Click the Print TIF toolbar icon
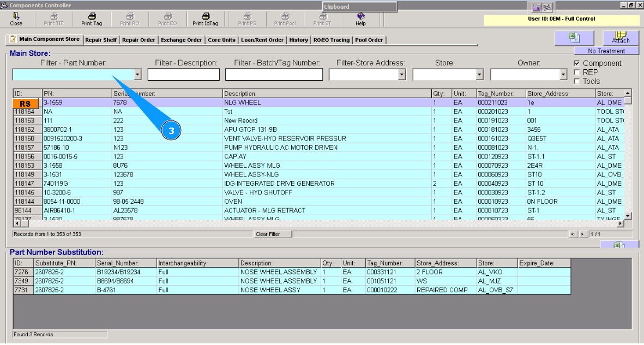 pyautogui.click(x=53, y=16)
